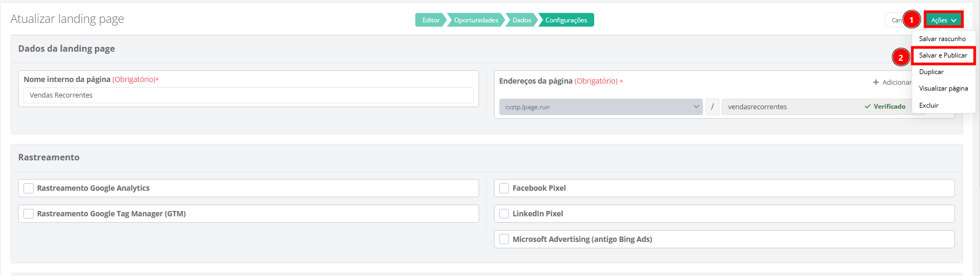Go to the Editor step

pos(431,20)
